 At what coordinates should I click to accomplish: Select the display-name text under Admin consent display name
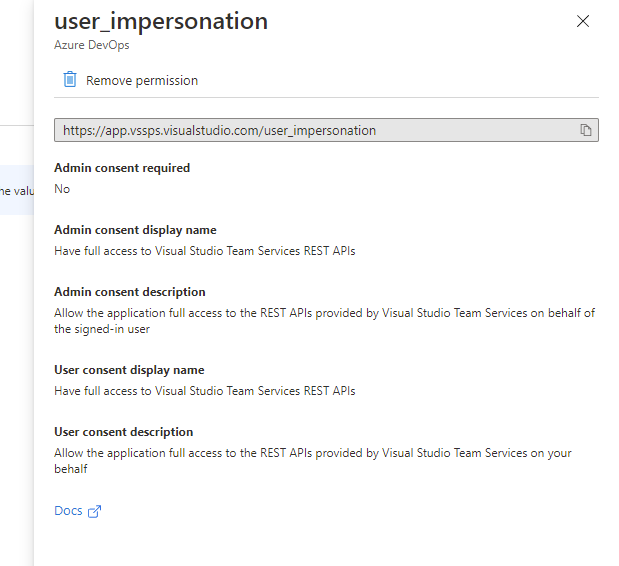click(205, 251)
